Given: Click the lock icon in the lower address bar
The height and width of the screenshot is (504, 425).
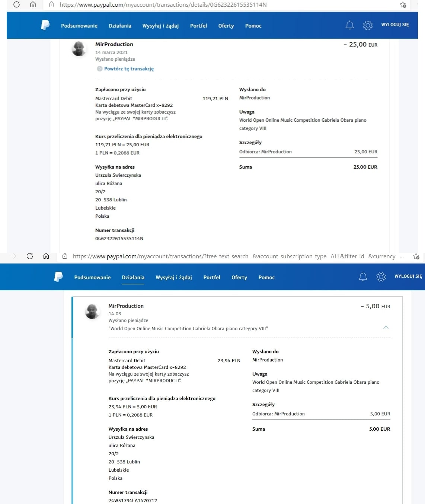Looking at the screenshot, I should point(65,256).
